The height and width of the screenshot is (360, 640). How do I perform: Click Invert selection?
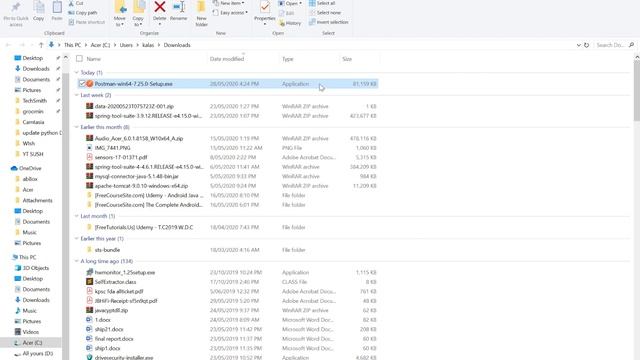(x=329, y=22)
